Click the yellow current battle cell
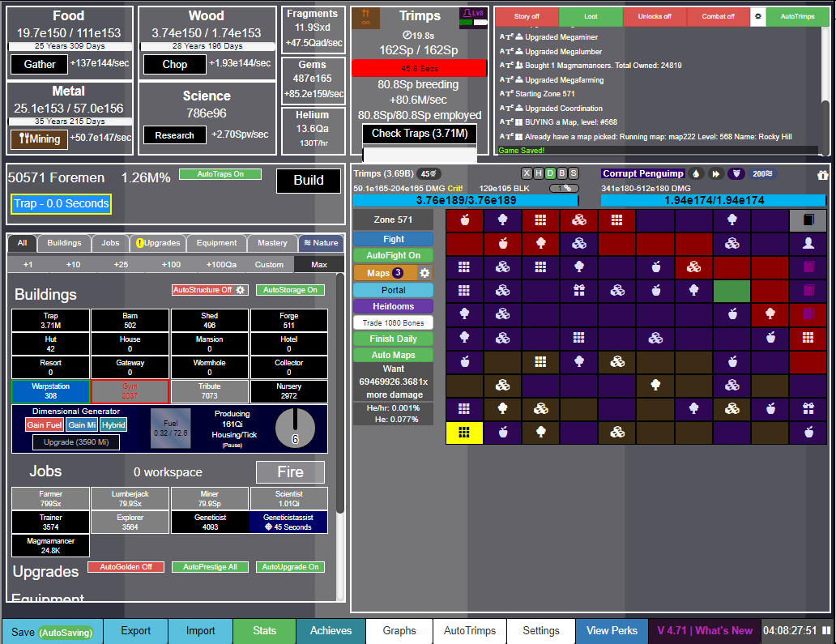 [464, 433]
